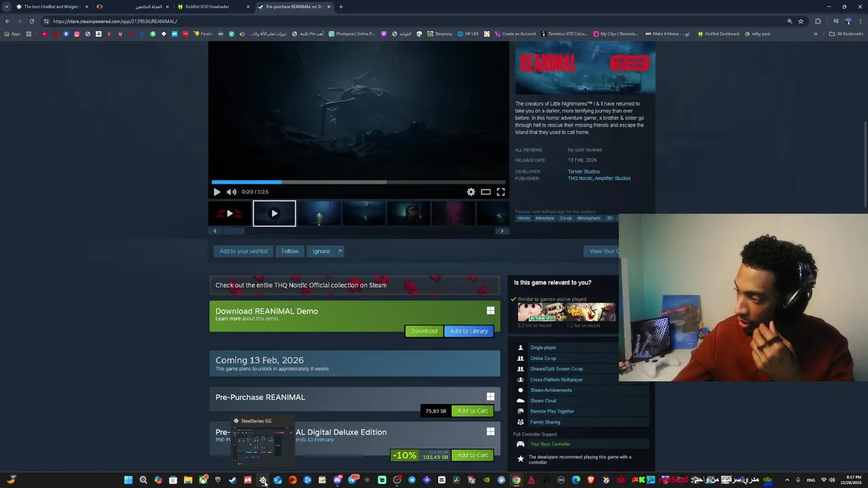Open Amplifier Studios publisher link
This screenshot has width=868, height=488.
point(614,178)
